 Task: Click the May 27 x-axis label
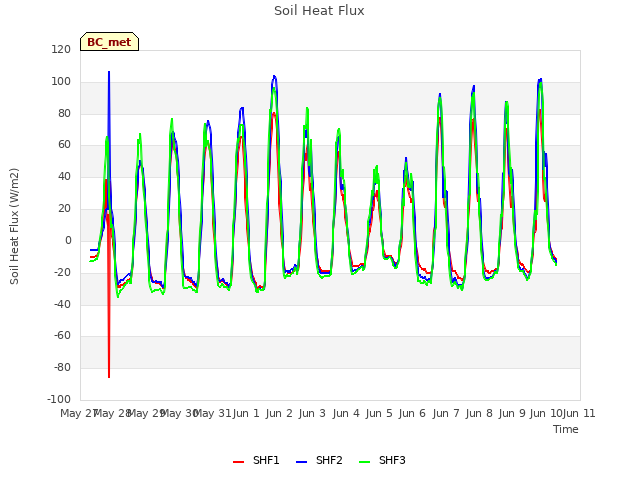[78, 413]
